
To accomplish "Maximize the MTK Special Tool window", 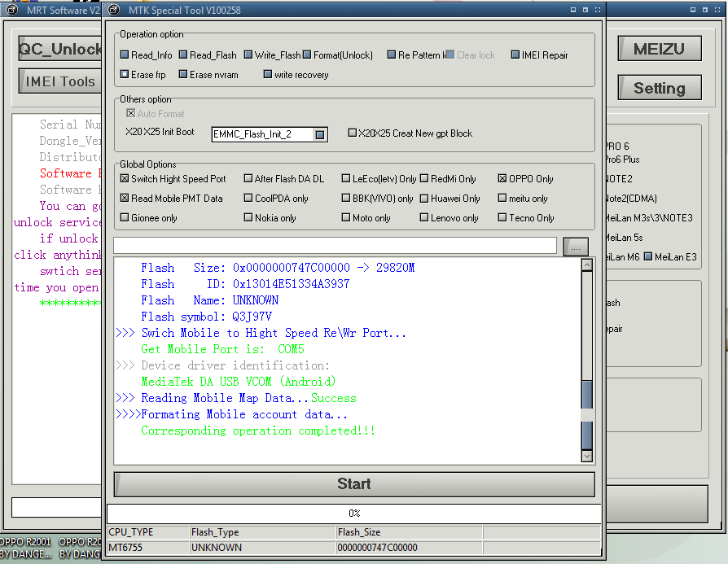I will [x=585, y=10].
